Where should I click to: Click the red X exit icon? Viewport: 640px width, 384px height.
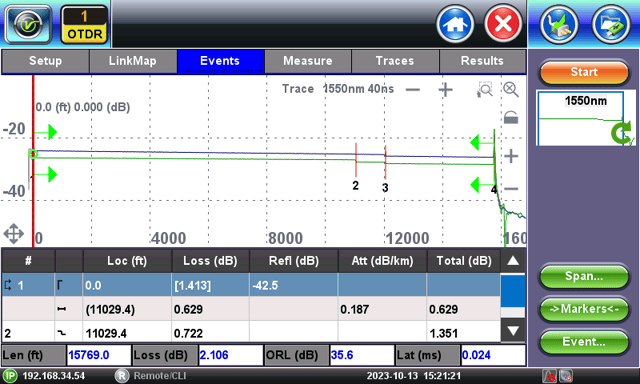(503, 24)
